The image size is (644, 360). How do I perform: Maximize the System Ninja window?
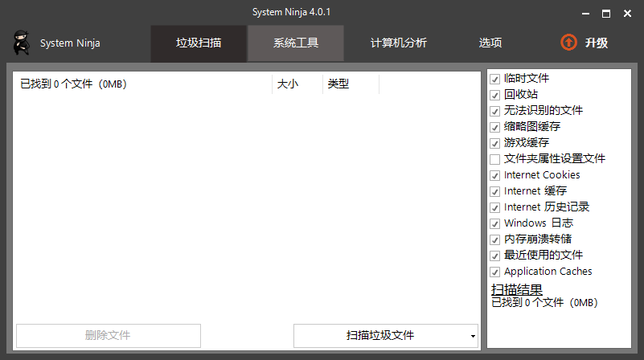click(x=605, y=13)
